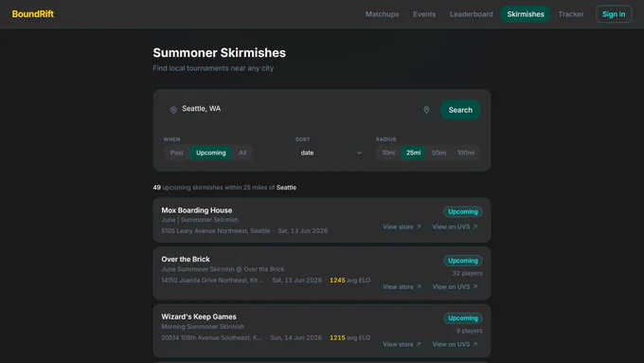
Task: Click the 1215 avg ELO value
Action: coord(349,338)
